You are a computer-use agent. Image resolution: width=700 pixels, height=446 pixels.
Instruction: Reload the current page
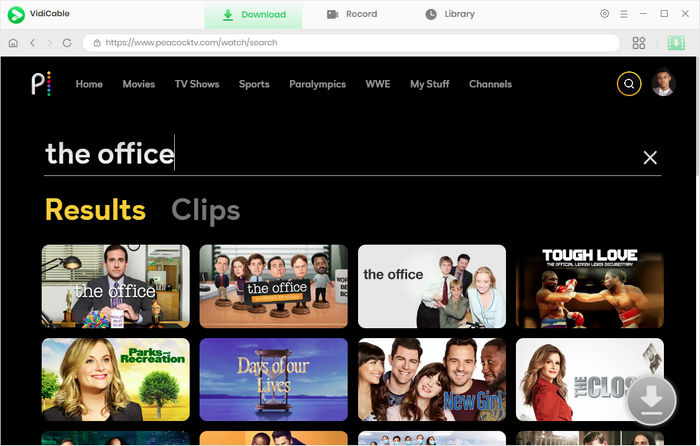pos(67,43)
